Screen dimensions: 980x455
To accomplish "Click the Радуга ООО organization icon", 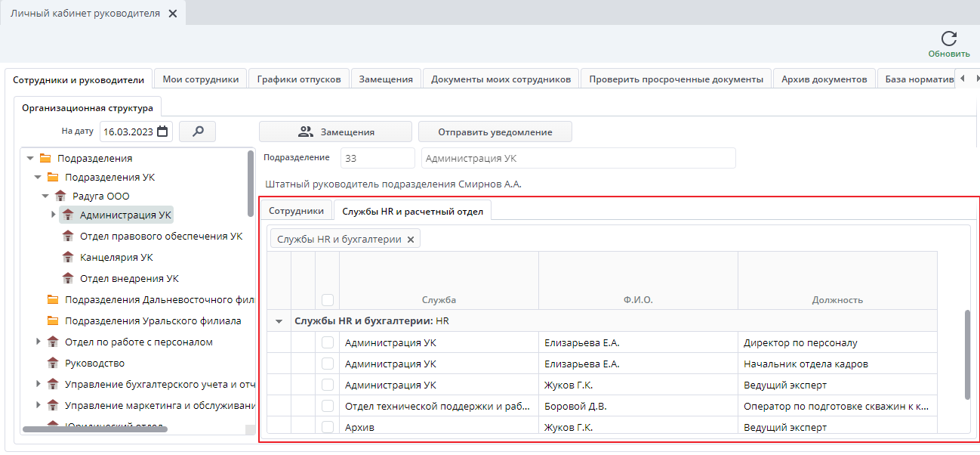I will click(60, 196).
